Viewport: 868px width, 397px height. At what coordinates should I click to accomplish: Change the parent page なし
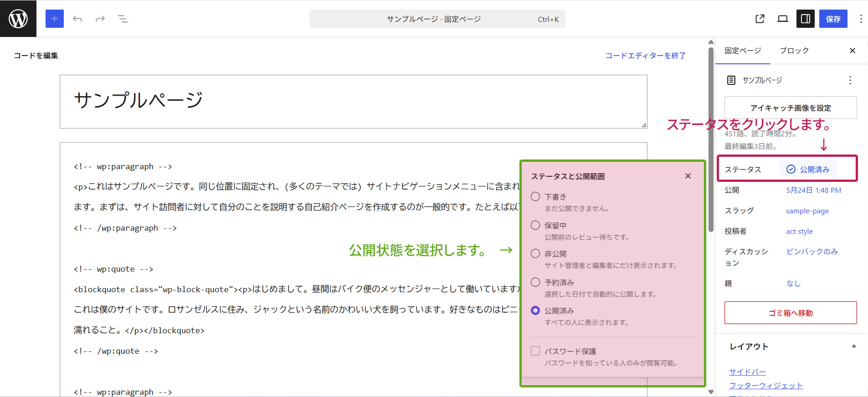793,284
